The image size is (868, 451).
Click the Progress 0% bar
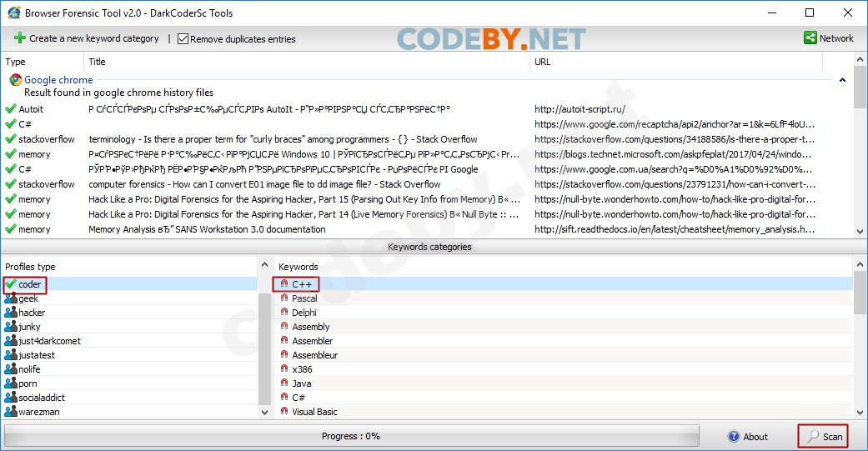tap(351, 436)
